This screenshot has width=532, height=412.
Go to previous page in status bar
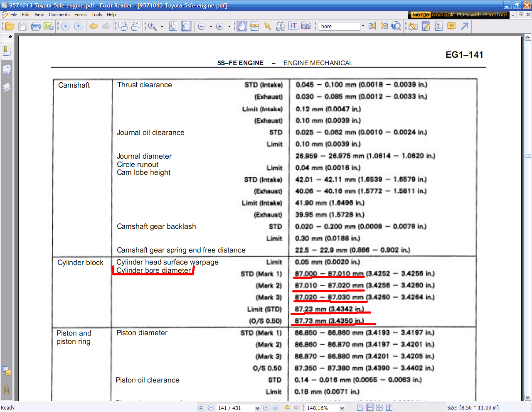(211, 408)
